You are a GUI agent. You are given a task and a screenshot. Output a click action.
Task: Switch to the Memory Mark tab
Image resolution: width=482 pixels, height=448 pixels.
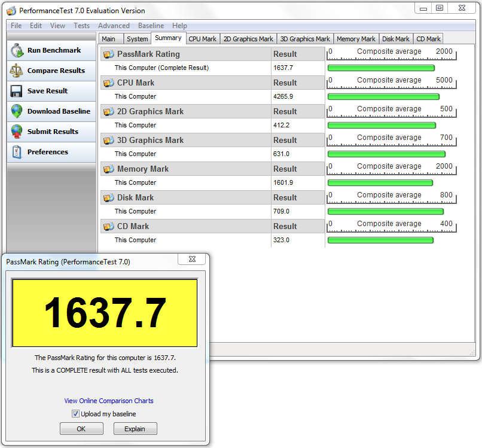coord(356,39)
